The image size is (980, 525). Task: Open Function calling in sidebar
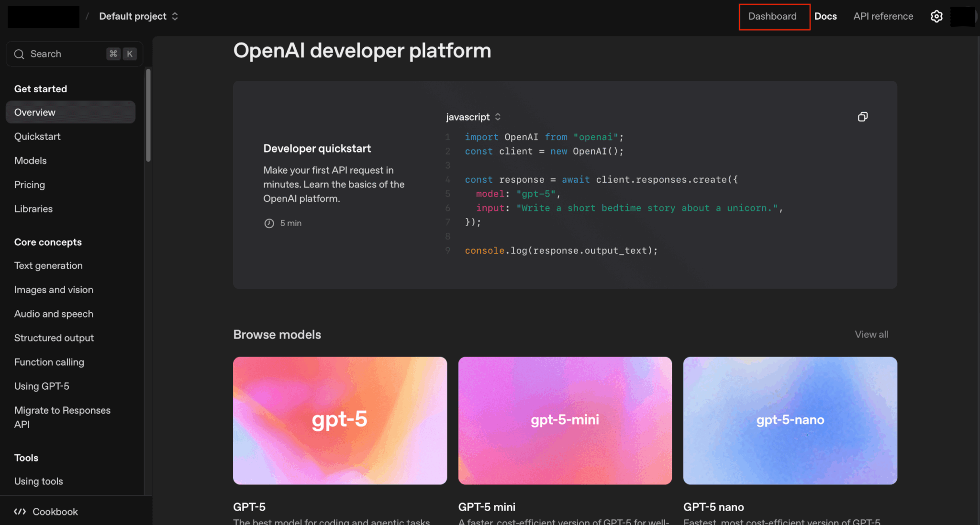pyautogui.click(x=49, y=362)
